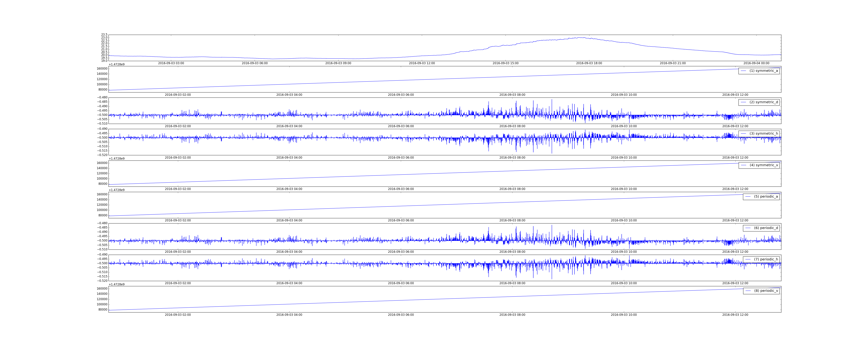The width and height of the screenshot is (868, 347).
Task: Click the (1) symmetric_a legend entry
Action: point(763,71)
